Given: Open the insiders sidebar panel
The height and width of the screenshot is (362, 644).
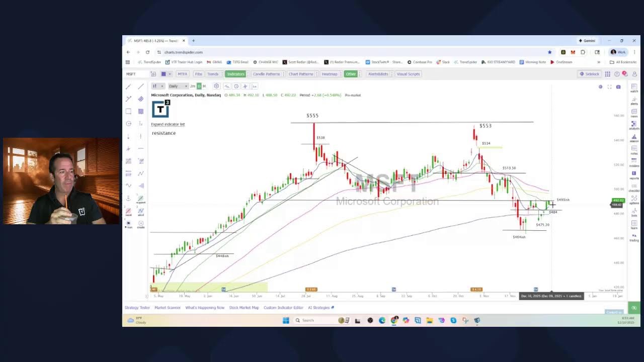Looking at the screenshot, I should point(634,162).
